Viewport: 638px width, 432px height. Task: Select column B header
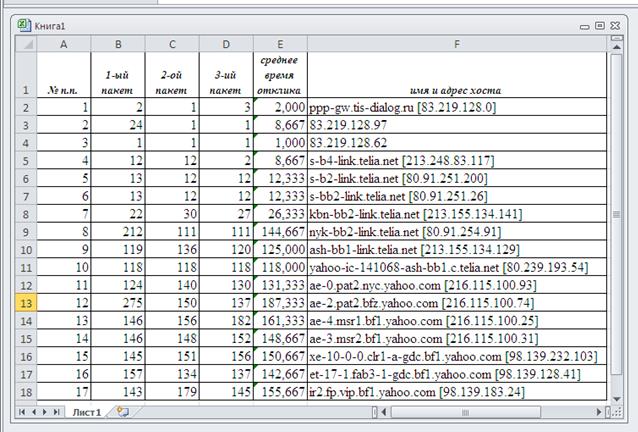point(118,44)
